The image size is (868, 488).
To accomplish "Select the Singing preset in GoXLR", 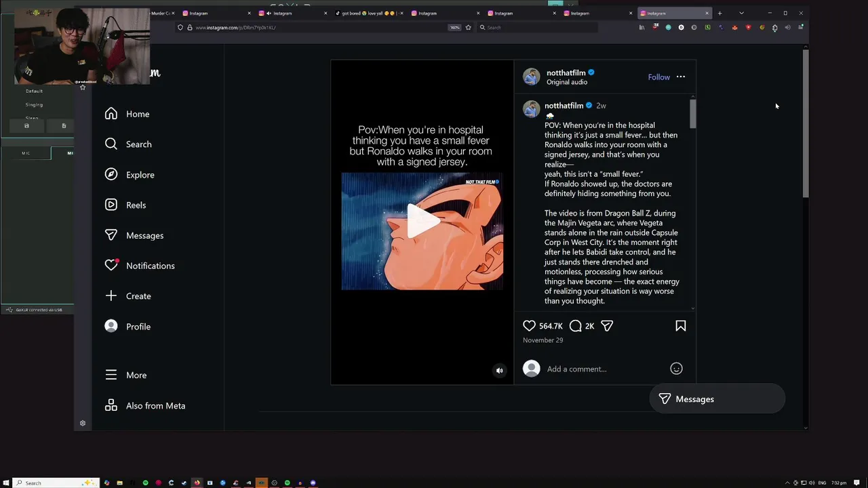I will (34, 104).
